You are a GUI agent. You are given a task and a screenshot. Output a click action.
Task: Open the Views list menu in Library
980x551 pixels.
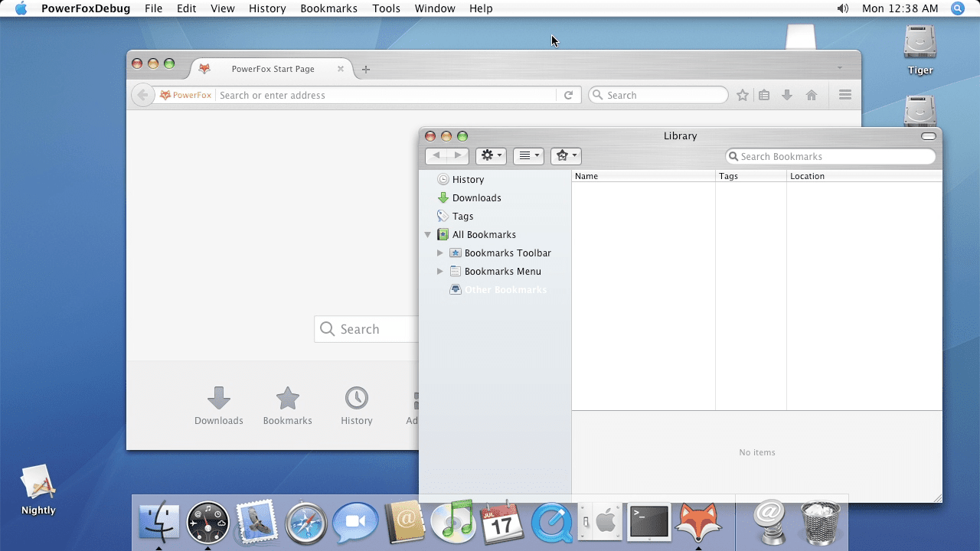(528, 156)
